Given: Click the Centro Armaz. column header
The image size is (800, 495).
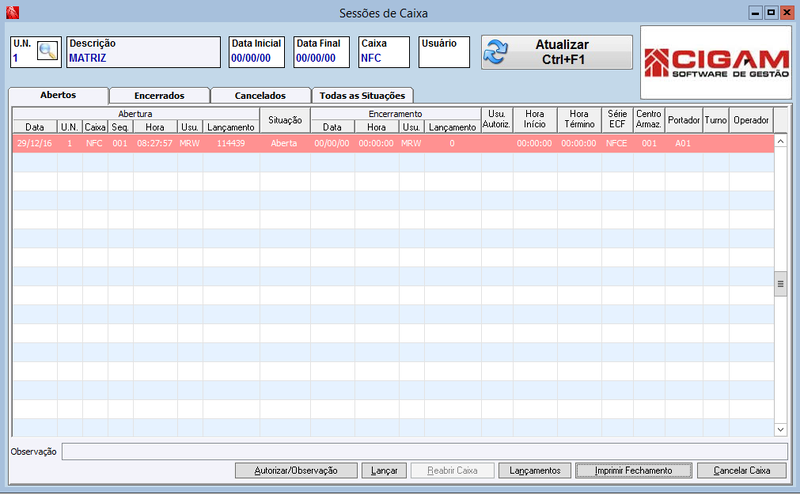Looking at the screenshot, I should (x=648, y=120).
